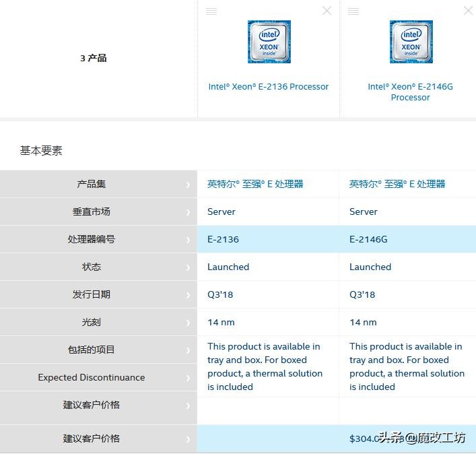Viewport: 476px width, 454px height.
Task: Click the drag handle above the E-2136 logo
Action: coord(211,11)
